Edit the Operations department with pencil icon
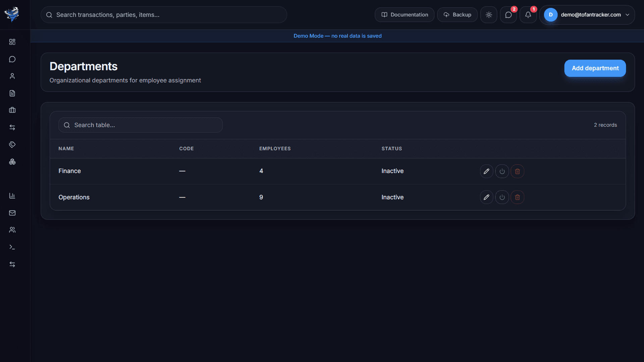The image size is (644, 362). 486,197
